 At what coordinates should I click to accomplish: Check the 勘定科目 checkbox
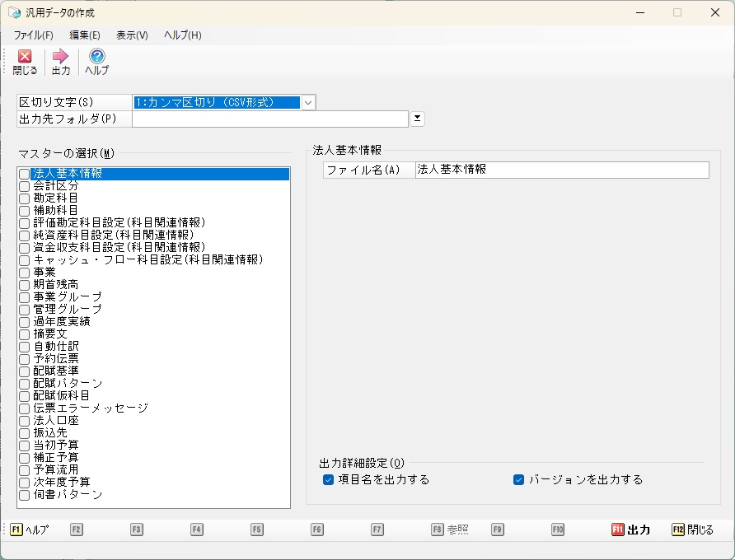point(25,198)
